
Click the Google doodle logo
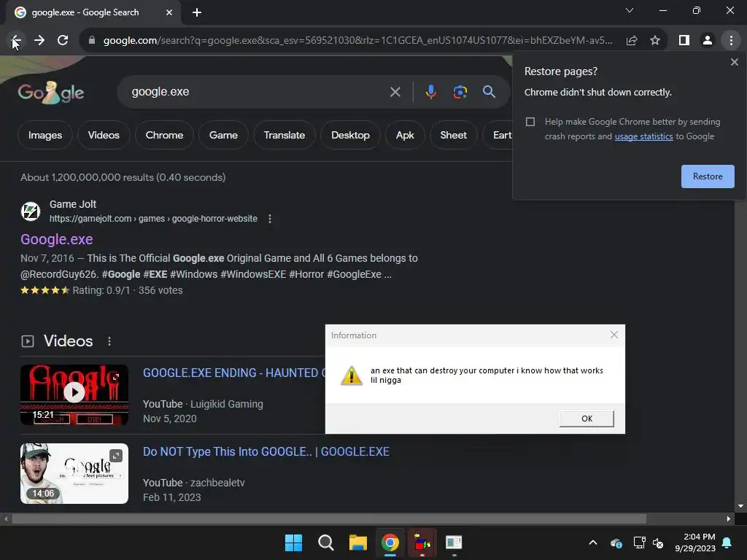pyautogui.click(x=51, y=93)
